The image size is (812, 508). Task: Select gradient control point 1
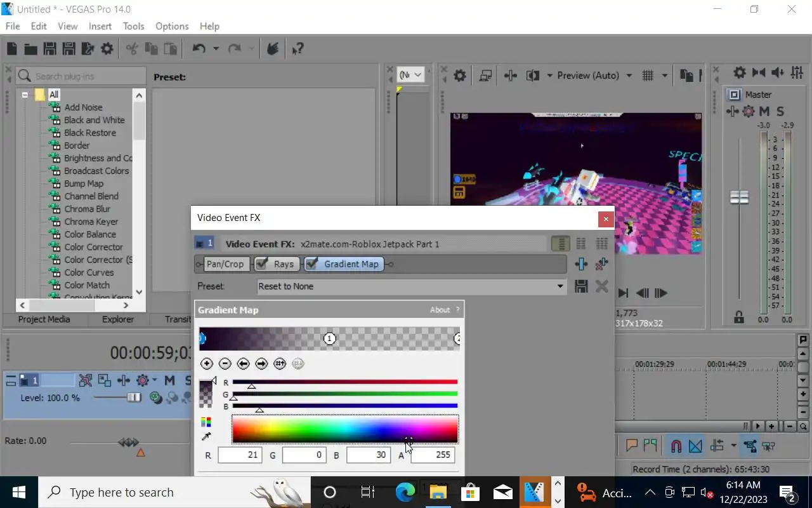click(x=329, y=338)
